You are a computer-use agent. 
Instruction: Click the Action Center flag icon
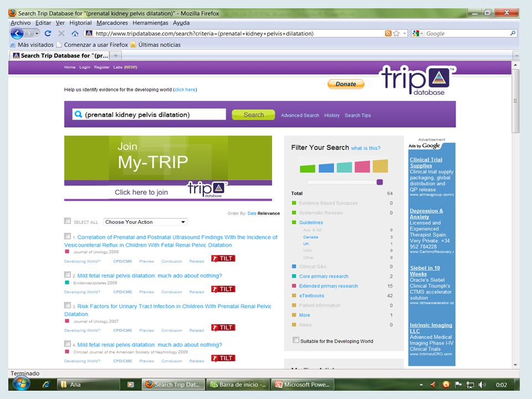point(458,385)
